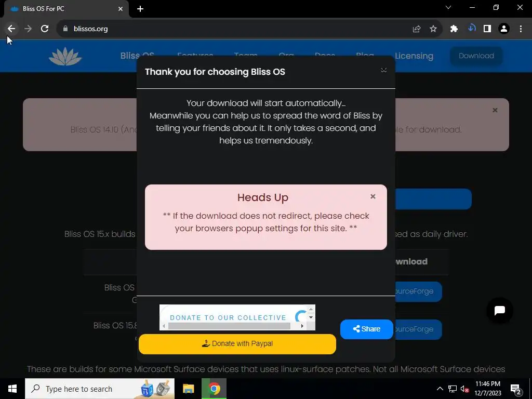Share this page via address bar icon
The image size is (532, 399).
point(416,29)
